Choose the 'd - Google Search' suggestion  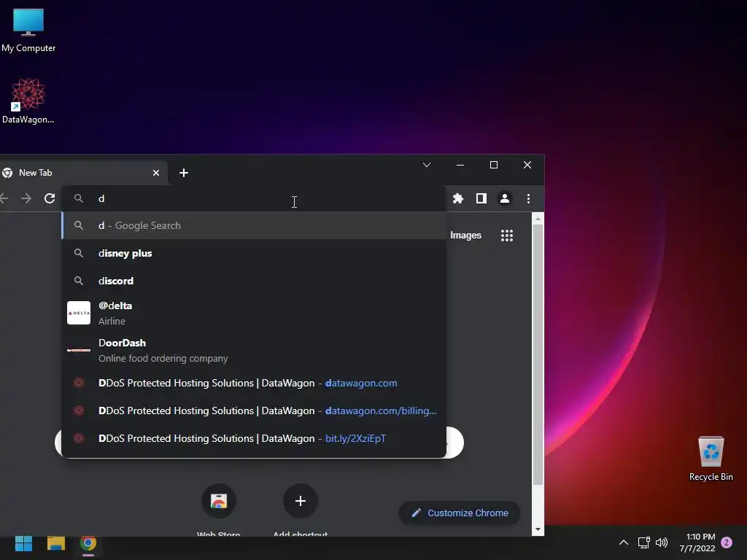pyautogui.click(x=254, y=226)
